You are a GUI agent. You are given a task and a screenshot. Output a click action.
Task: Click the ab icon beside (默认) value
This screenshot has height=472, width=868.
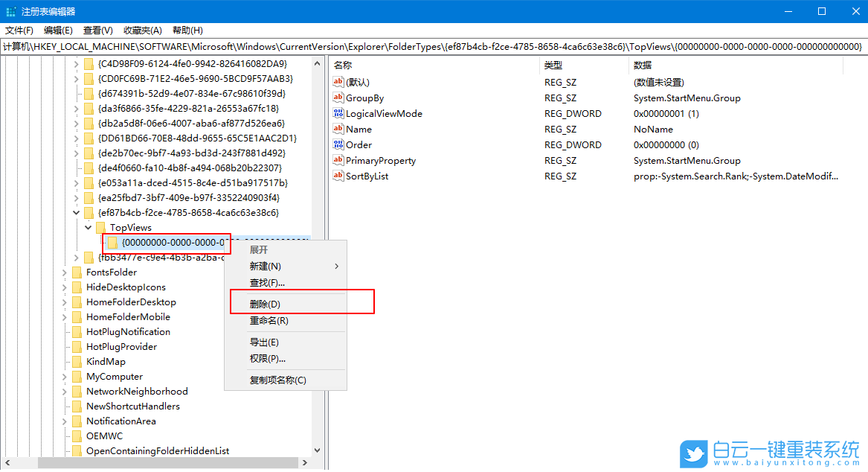point(341,82)
